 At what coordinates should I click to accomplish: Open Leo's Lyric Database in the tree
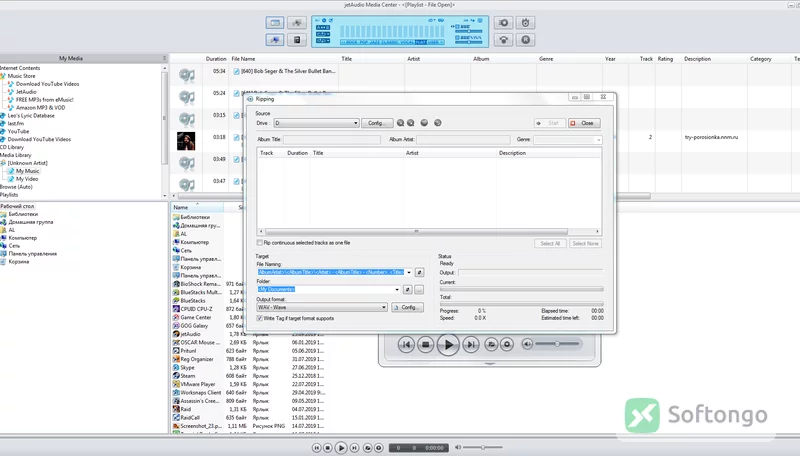point(31,116)
